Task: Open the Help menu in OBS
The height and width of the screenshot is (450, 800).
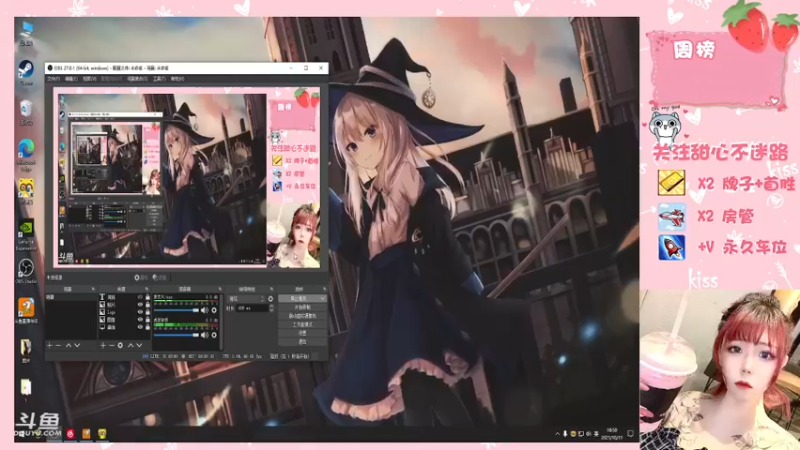Action: coord(177,79)
